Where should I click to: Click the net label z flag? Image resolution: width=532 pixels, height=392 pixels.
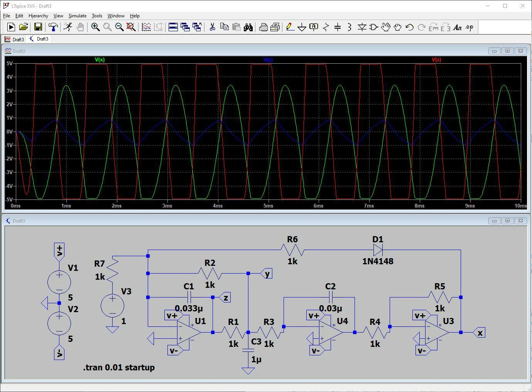click(226, 297)
